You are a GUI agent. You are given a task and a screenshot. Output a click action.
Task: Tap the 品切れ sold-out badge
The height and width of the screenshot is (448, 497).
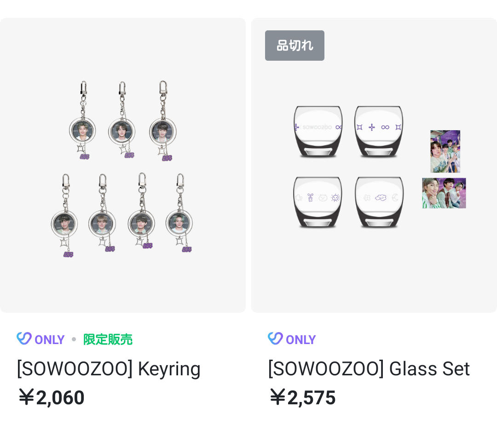295,46
